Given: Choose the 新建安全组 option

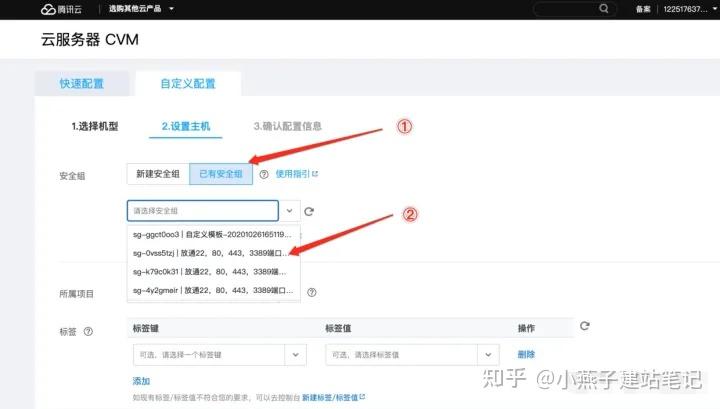Looking at the screenshot, I should pos(158,174).
